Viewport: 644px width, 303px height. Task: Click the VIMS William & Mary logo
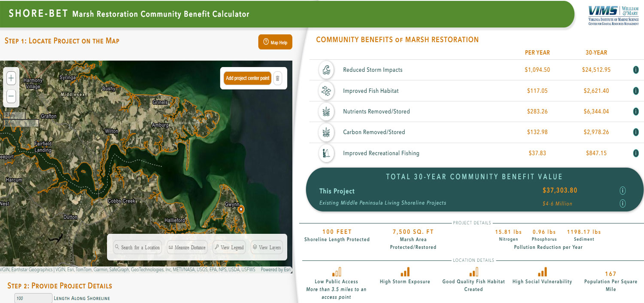(x=613, y=15)
